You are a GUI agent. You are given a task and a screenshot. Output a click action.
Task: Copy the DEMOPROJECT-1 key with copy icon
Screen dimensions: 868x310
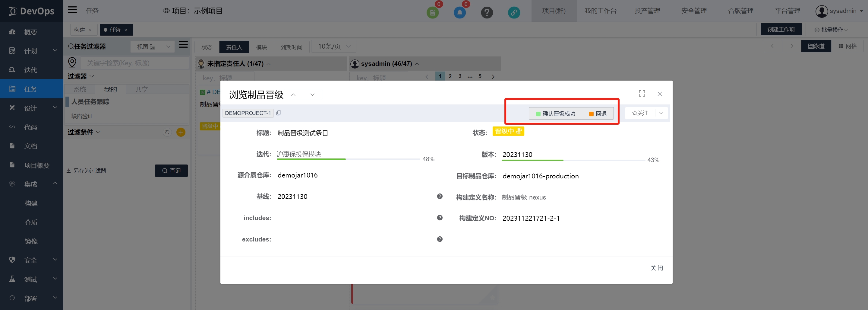point(278,113)
